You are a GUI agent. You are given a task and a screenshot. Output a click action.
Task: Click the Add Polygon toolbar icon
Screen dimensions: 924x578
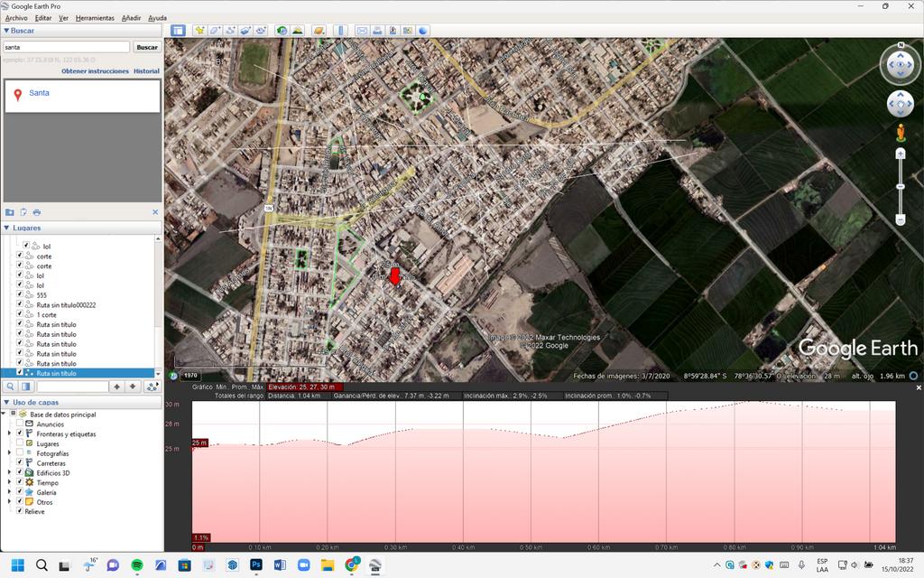[x=215, y=31]
